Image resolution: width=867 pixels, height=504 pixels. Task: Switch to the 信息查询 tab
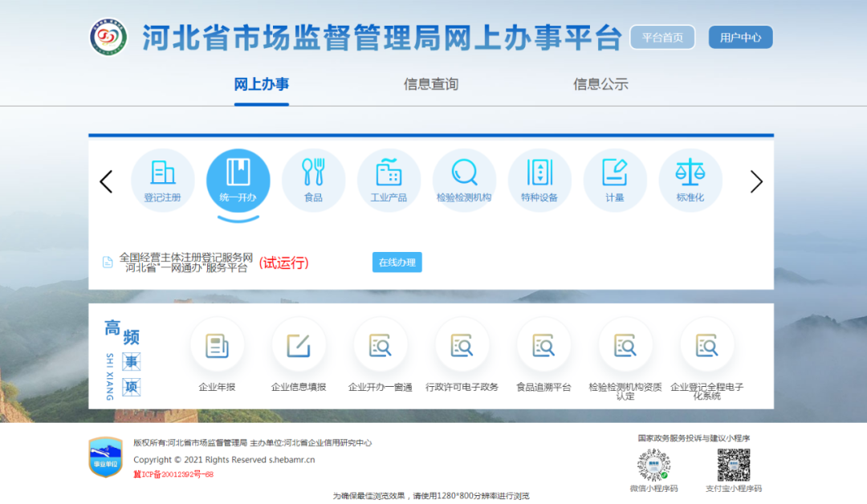431,84
